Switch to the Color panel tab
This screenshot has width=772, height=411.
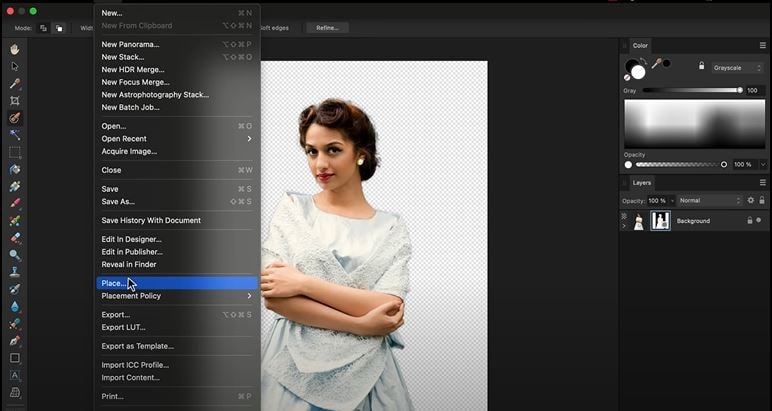(x=640, y=45)
